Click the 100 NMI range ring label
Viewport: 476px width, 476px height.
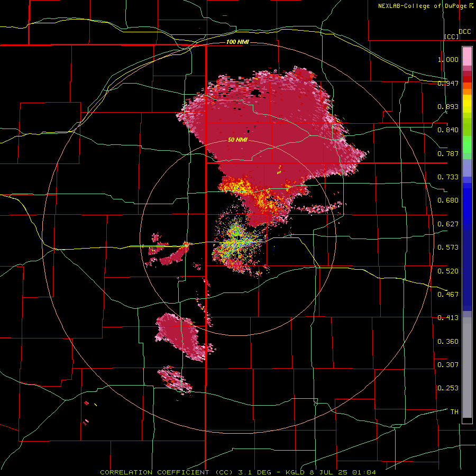237,42
